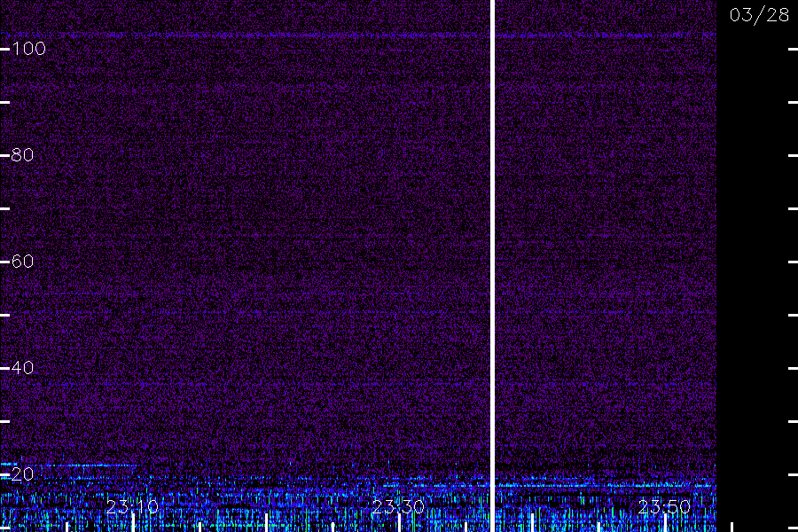Click the 80 frequency axis label
The width and height of the screenshot is (798, 532).
[x=22, y=155]
